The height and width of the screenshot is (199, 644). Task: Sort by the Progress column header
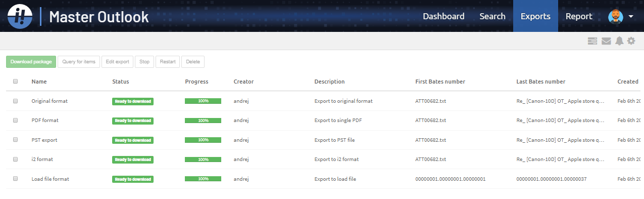coord(196,82)
